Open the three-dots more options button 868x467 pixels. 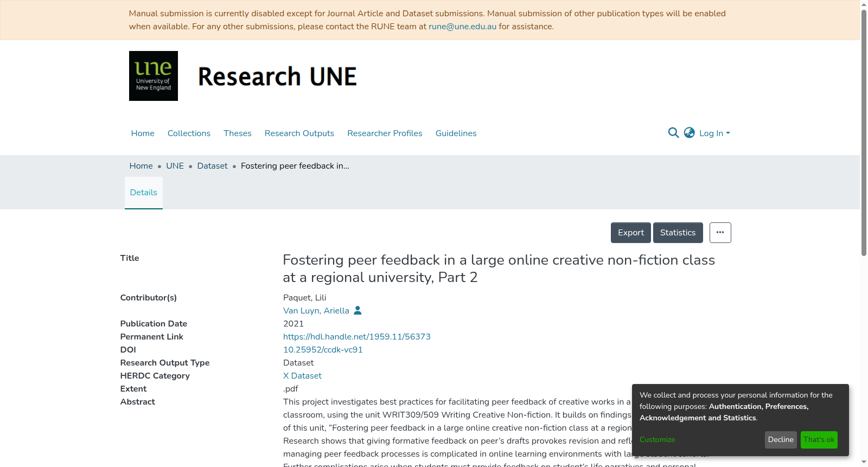[720, 233]
